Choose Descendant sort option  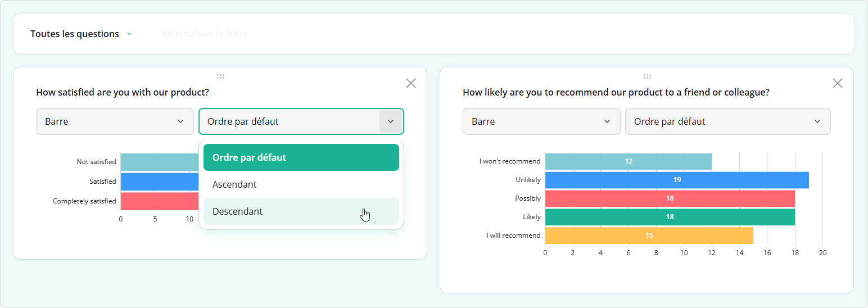301,211
